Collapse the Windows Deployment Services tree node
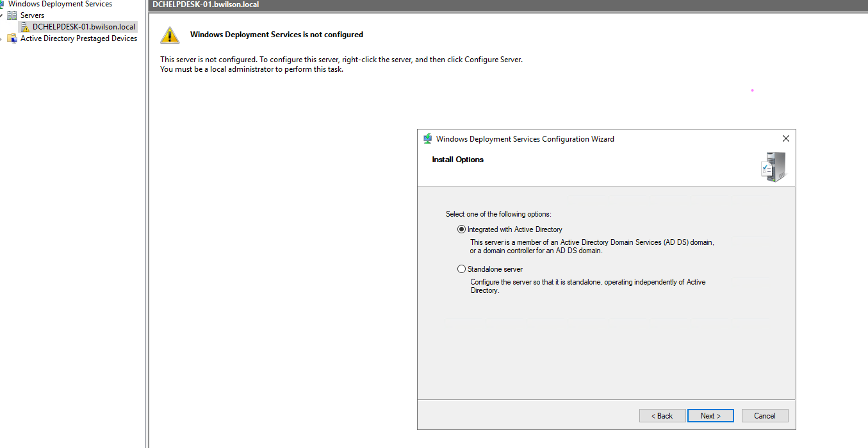This screenshot has width=868, height=448. [x=1, y=4]
